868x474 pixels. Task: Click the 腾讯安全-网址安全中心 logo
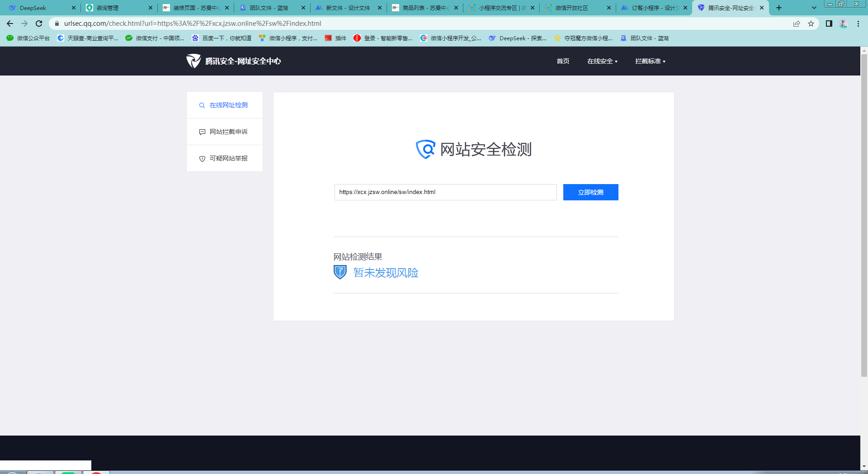pyautogui.click(x=233, y=61)
